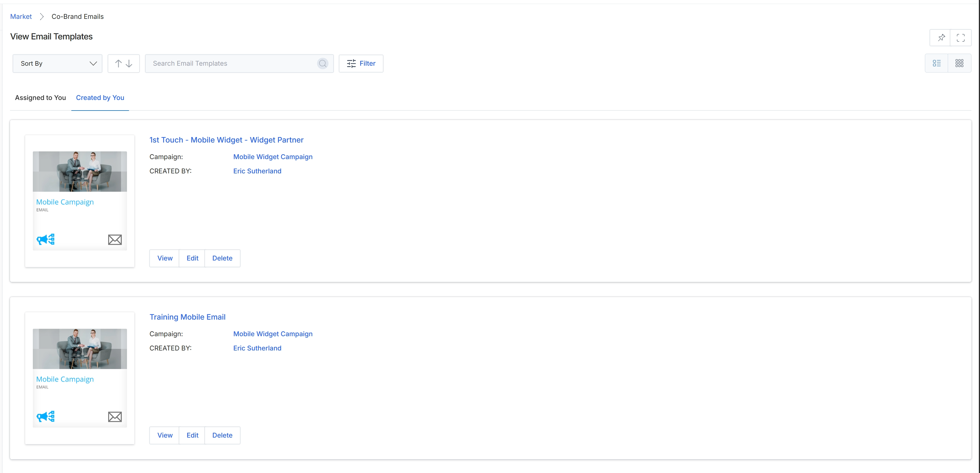
Task: Open the Filter options
Action: tap(361, 64)
